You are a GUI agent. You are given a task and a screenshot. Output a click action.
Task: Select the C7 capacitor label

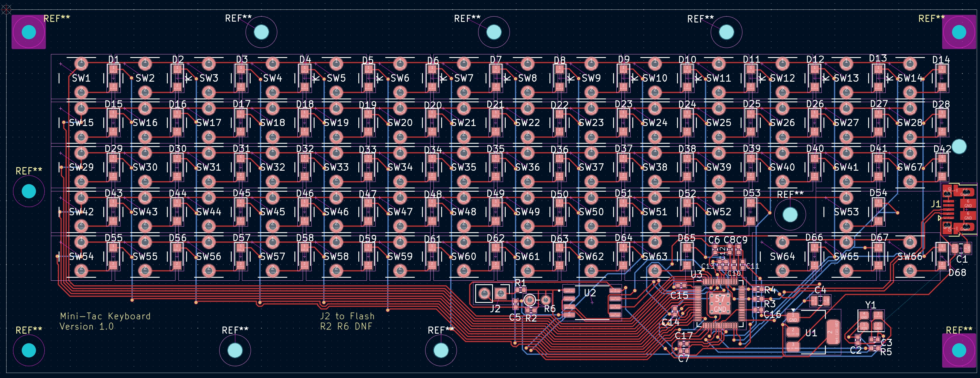(x=684, y=358)
